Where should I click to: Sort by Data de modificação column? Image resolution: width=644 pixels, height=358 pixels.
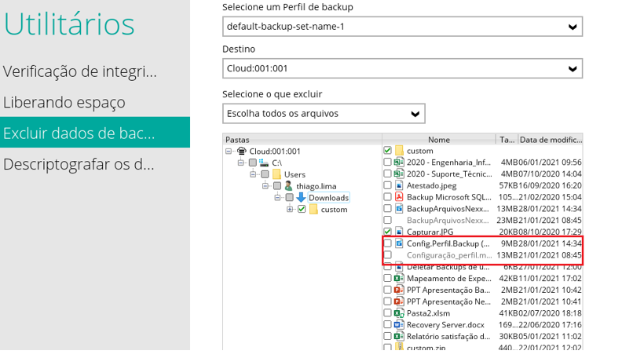pos(550,140)
